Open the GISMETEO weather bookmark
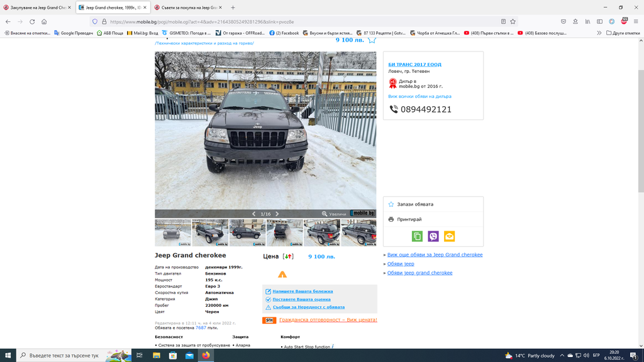The height and width of the screenshot is (362, 644). point(186,33)
